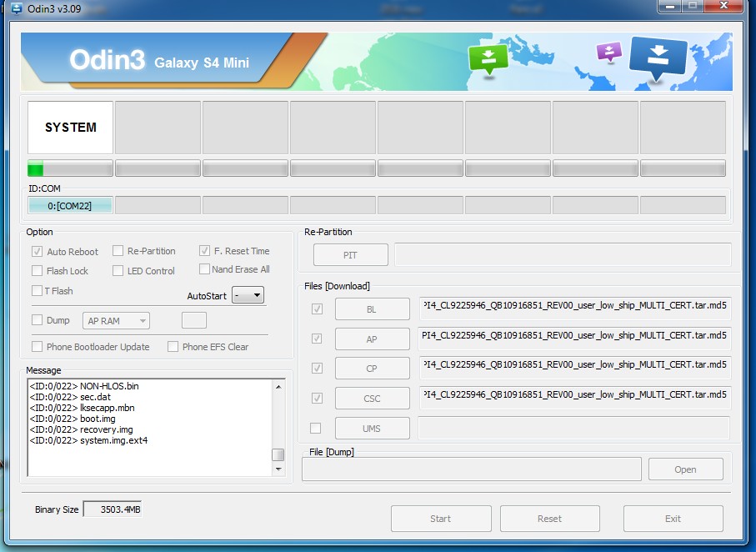Click the green download icon in banner
Screen dimensions: 756x552
coord(488,59)
